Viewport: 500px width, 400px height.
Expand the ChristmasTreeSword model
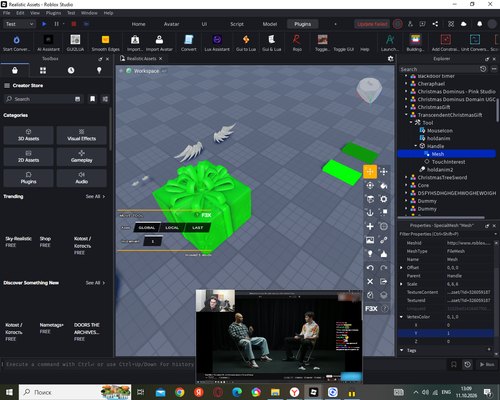406,177
